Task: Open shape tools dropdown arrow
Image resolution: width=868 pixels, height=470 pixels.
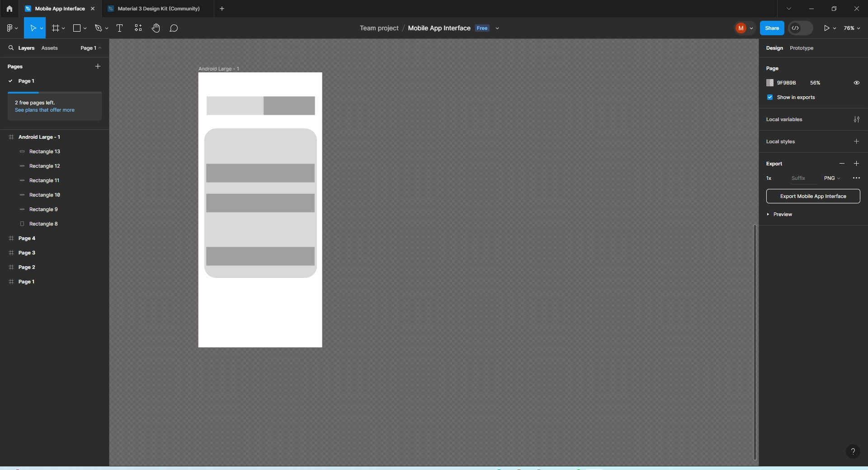Action: click(85, 28)
